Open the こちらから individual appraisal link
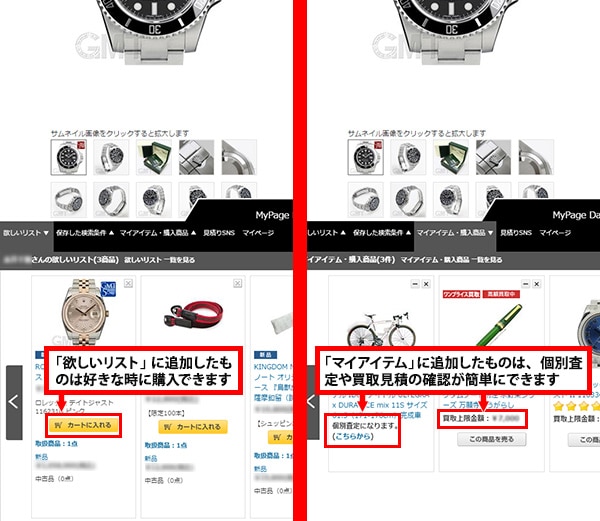 pyautogui.click(x=353, y=436)
